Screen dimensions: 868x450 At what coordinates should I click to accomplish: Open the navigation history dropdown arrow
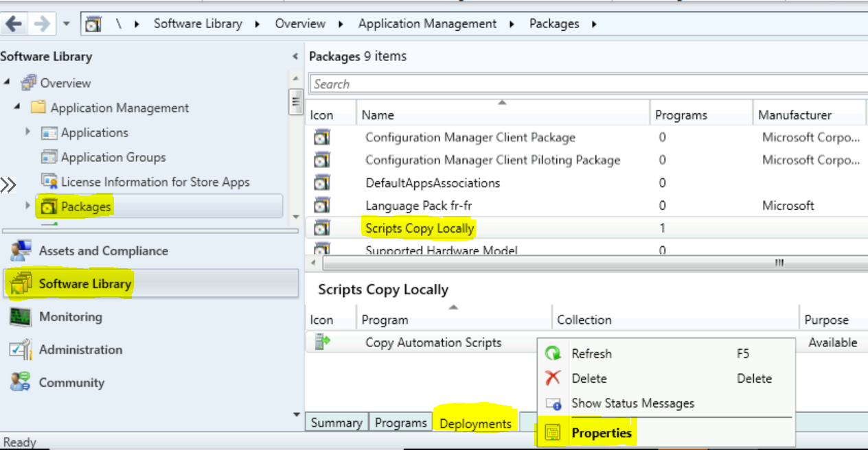pyautogui.click(x=67, y=24)
